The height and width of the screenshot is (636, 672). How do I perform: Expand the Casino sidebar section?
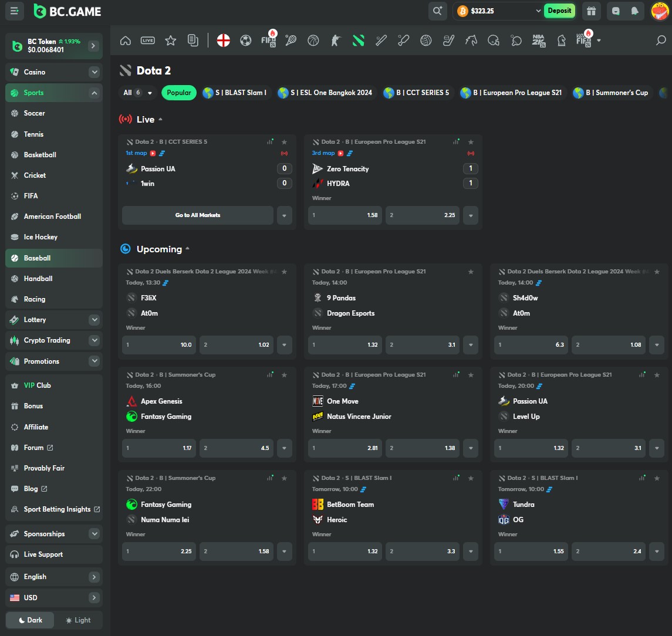click(x=94, y=72)
